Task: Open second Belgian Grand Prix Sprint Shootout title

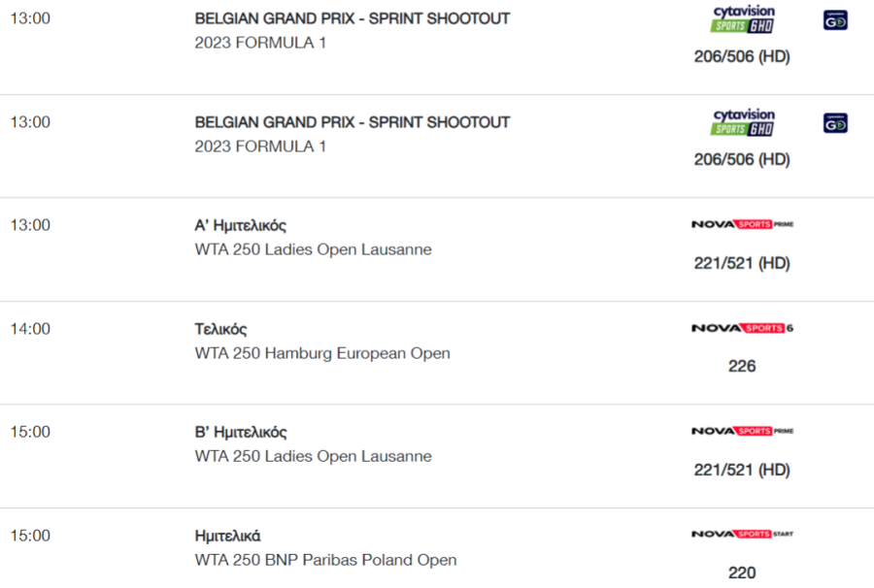Action: [353, 122]
